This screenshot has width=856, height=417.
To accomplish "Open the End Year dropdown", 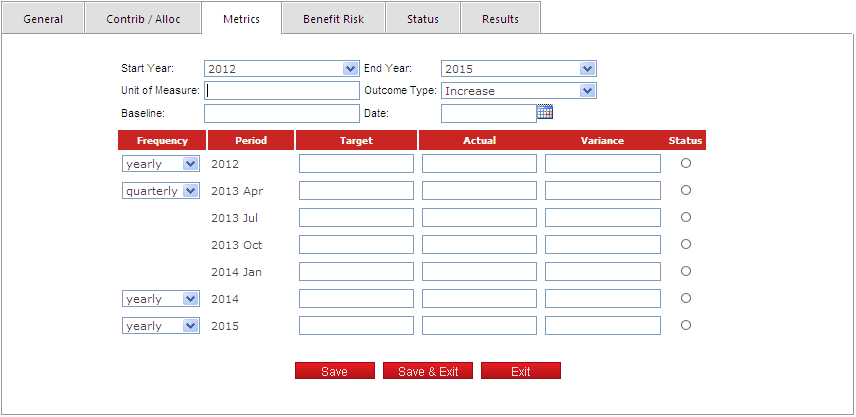I will (x=518, y=69).
